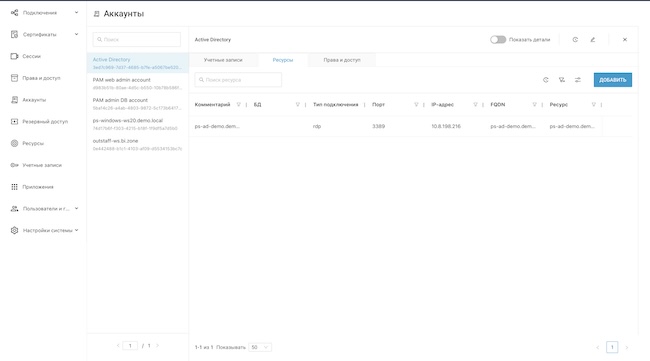
Task: Open the Подключения sidebar icon
Action: (x=15, y=13)
